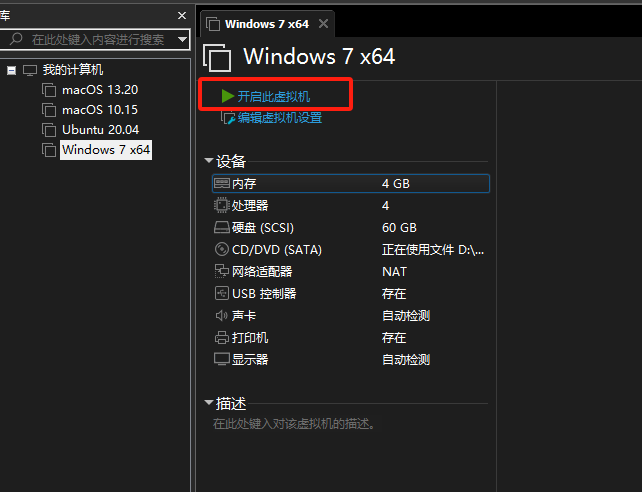This screenshot has width=642, height=492.
Task: Click the hard disk (SCSI) icon
Action: (222, 228)
